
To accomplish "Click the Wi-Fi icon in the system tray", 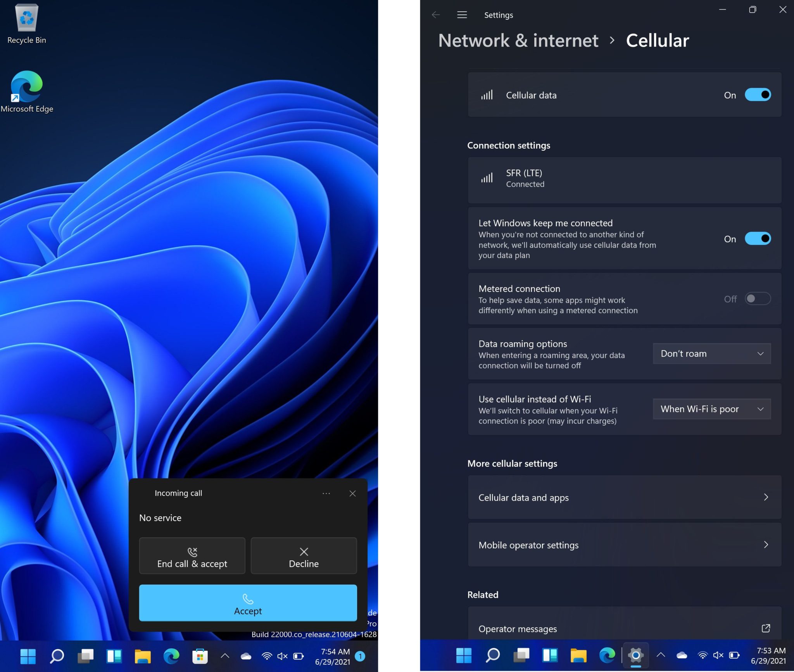I will pos(268,656).
